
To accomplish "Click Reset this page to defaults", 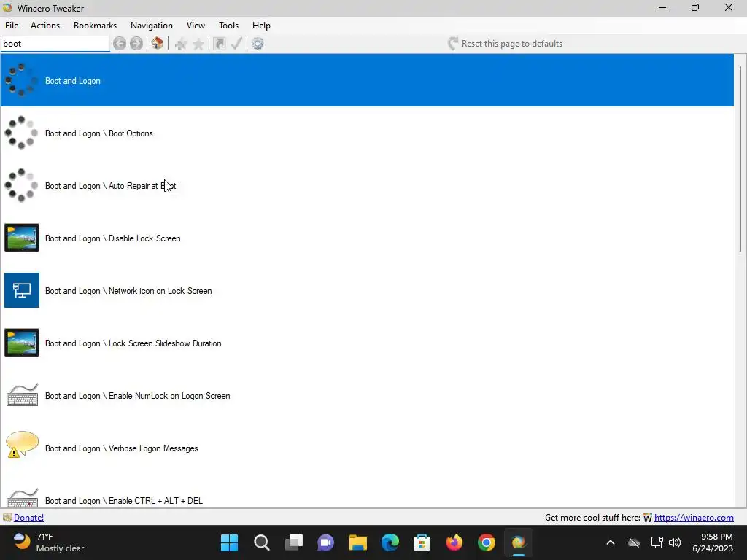I will pos(505,44).
